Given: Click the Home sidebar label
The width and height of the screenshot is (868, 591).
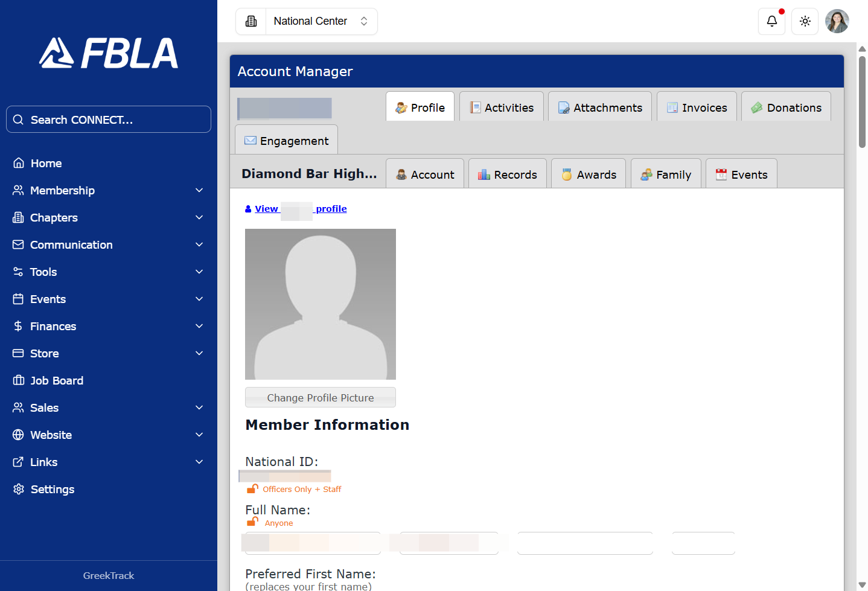Looking at the screenshot, I should 46,163.
